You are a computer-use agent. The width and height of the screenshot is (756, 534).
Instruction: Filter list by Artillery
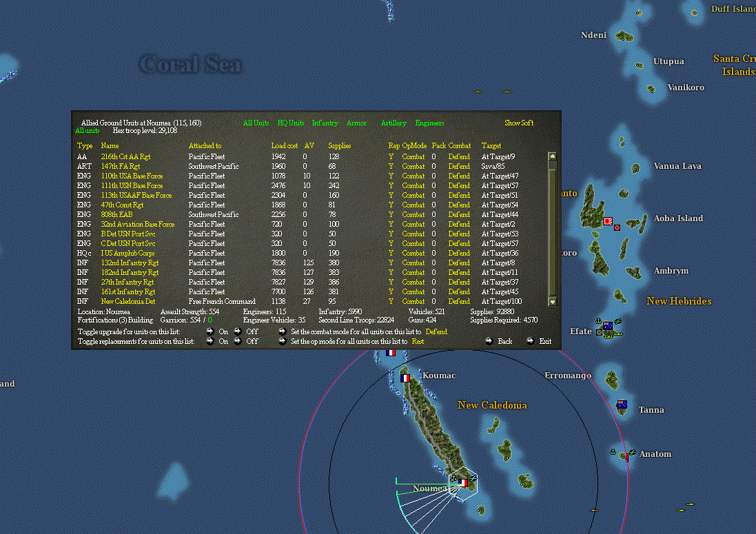pos(394,123)
